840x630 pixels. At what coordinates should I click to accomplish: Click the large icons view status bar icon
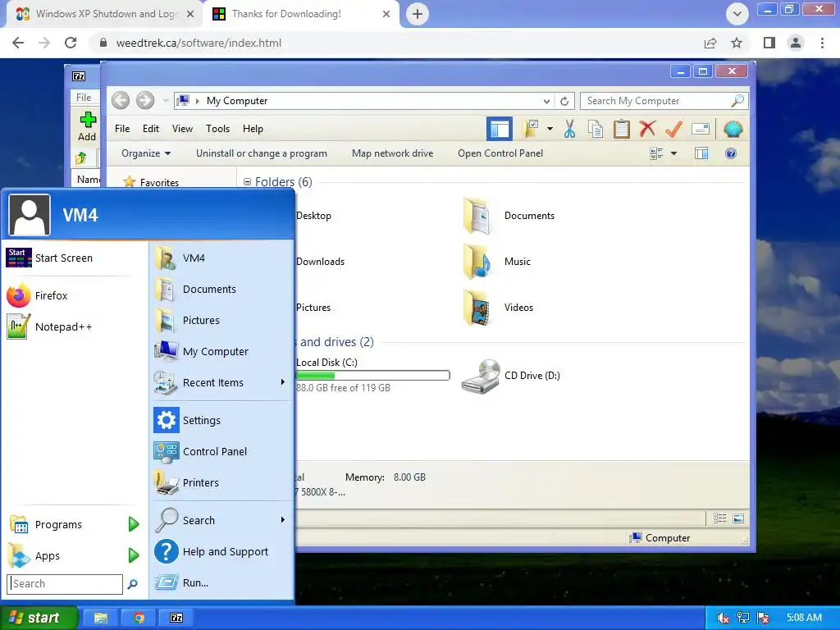pos(738,518)
